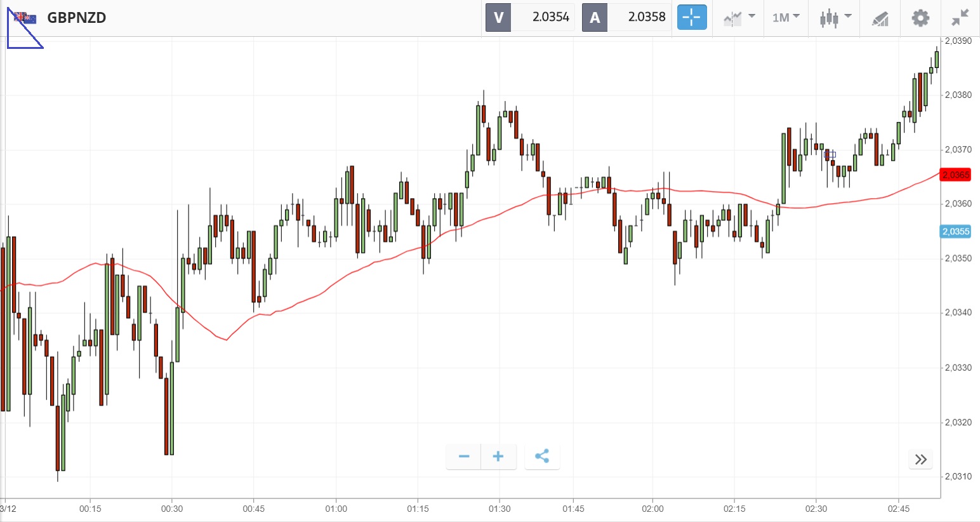Open the drawing tools pencil icon

pyautogui.click(x=880, y=18)
